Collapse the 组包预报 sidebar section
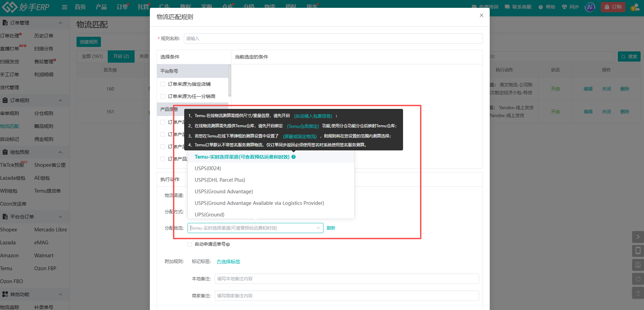The height and width of the screenshot is (310, 644). [x=60, y=152]
